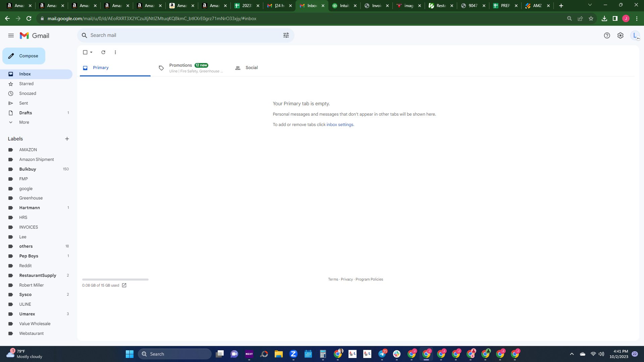Viewport: 644px width, 362px height.
Task: Open the Hartmann label
Action: click(x=36, y=208)
